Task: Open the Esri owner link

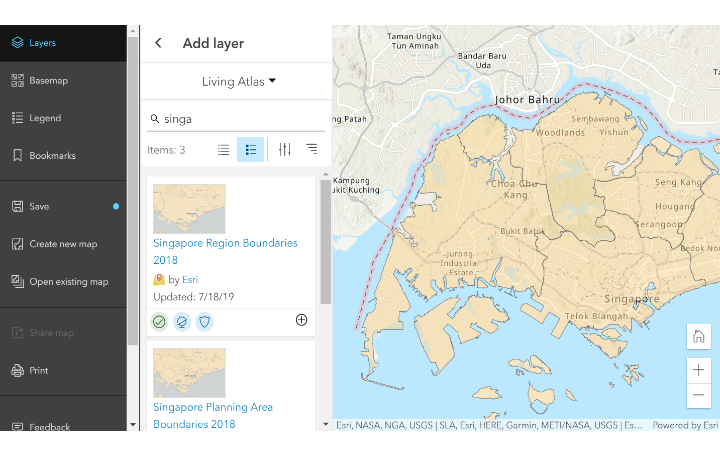Action: tap(190, 280)
